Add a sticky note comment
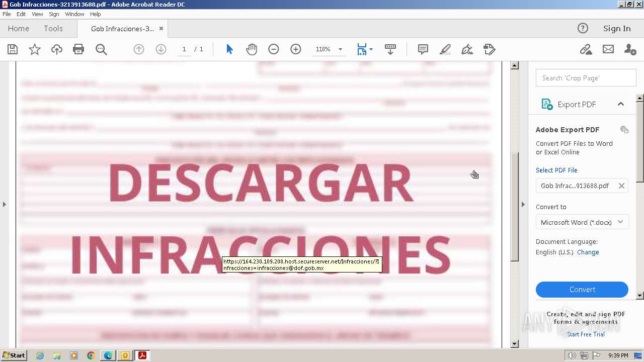This screenshot has height=362, width=644. 423,49
